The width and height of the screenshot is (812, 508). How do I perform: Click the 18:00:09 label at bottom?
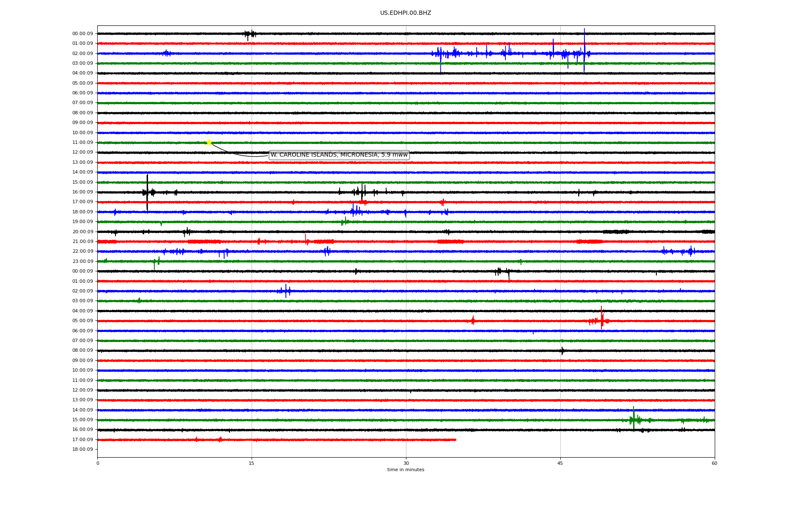[x=82, y=450]
